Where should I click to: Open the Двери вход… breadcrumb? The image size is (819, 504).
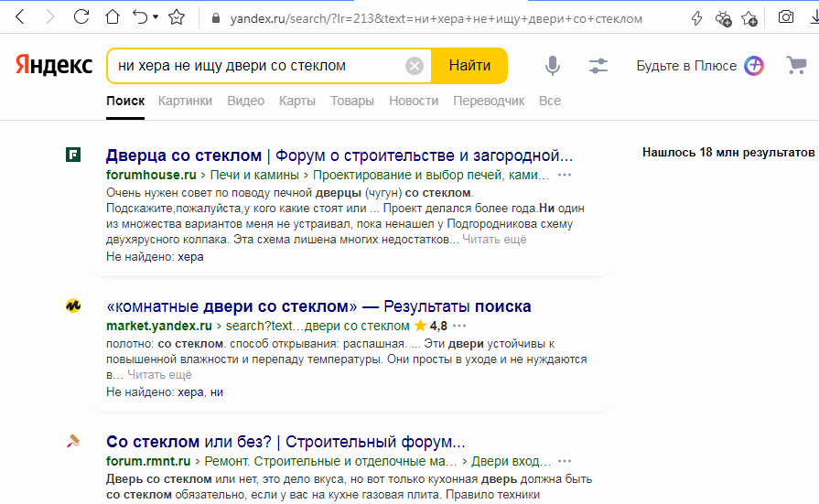click(x=511, y=461)
